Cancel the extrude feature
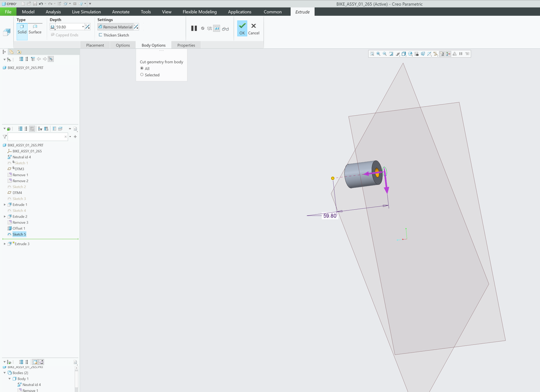Screen dimensions: 540x392 (x=253, y=28)
